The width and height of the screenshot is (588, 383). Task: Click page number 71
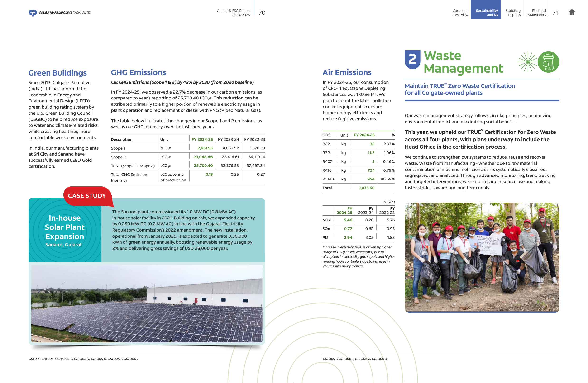tap(555, 13)
